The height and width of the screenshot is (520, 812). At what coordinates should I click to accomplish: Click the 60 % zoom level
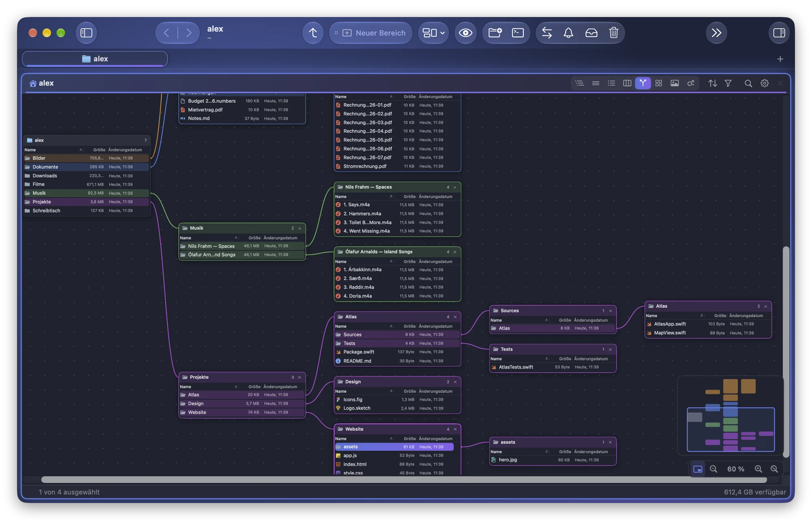pos(736,469)
